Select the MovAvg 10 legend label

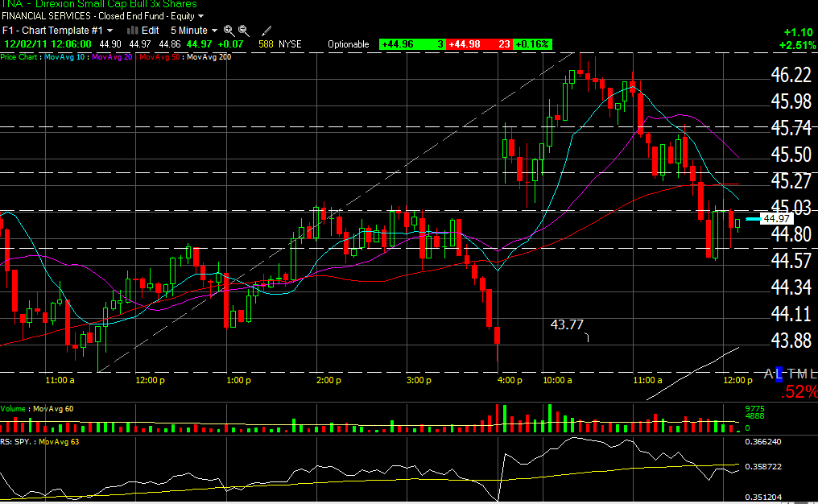click(x=65, y=57)
